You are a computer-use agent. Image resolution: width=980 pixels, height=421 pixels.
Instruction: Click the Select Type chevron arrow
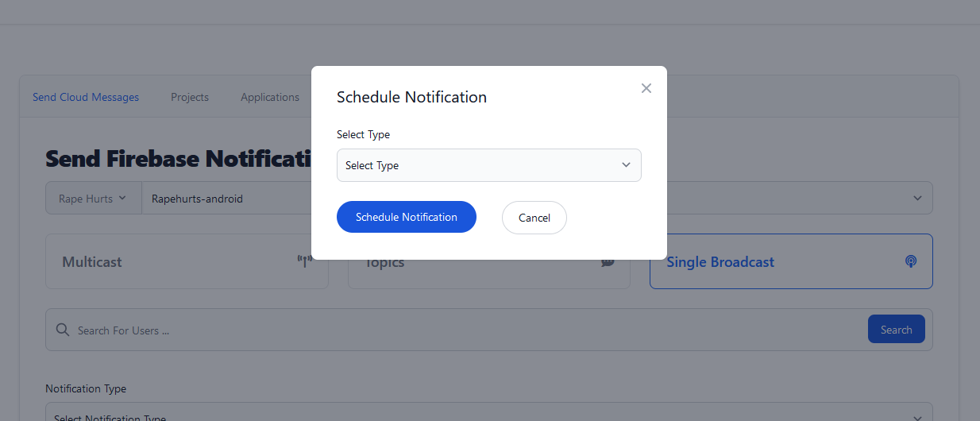tap(626, 165)
